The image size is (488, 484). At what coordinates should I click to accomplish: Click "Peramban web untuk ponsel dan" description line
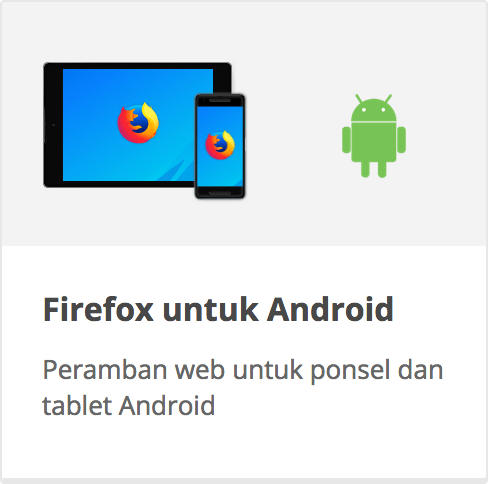coord(243,371)
